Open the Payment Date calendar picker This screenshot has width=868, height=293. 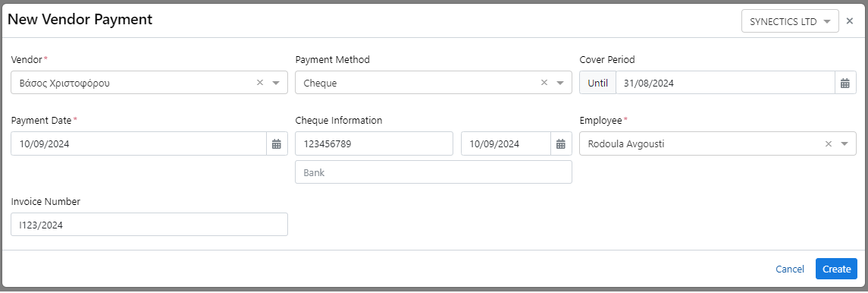[277, 144]
